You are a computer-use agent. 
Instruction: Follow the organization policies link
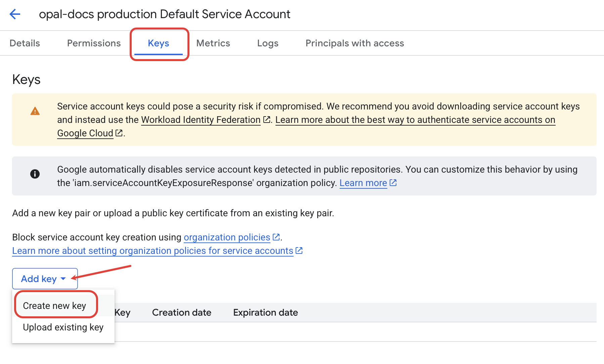click(x=227, y=237)
